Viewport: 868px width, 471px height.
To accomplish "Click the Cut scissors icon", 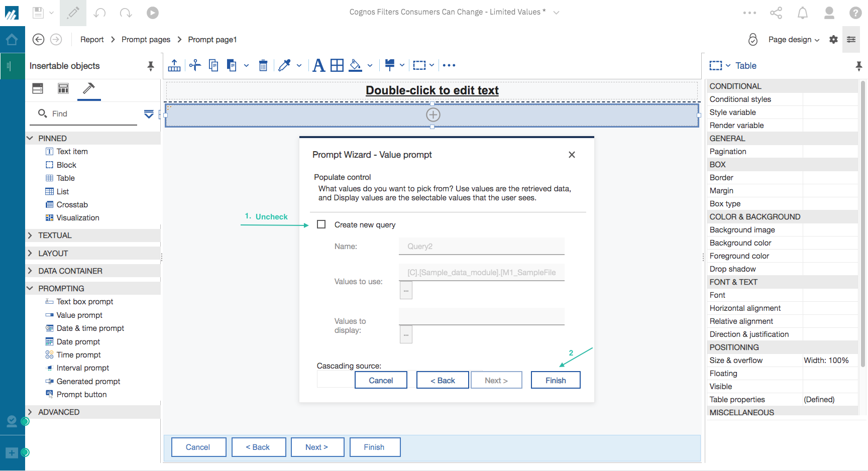I will (195, 65).
